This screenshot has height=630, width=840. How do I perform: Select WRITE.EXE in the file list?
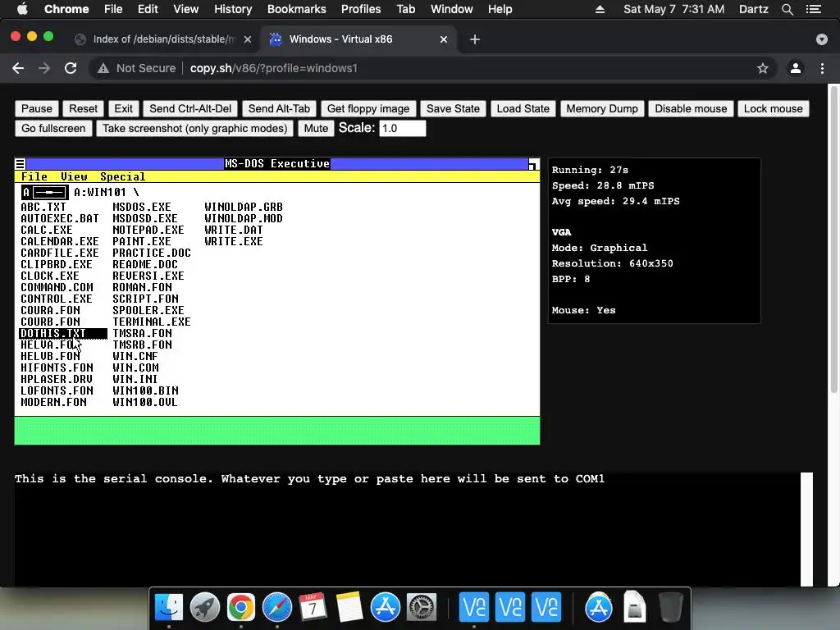(x=234, y=242)
